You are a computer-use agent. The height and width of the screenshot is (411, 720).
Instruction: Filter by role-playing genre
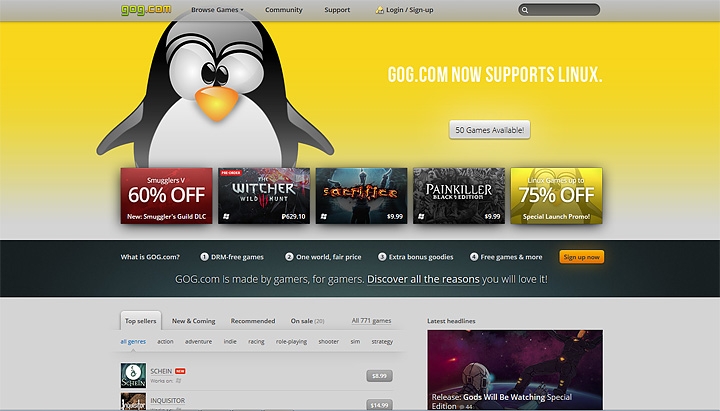pos(291,341)
